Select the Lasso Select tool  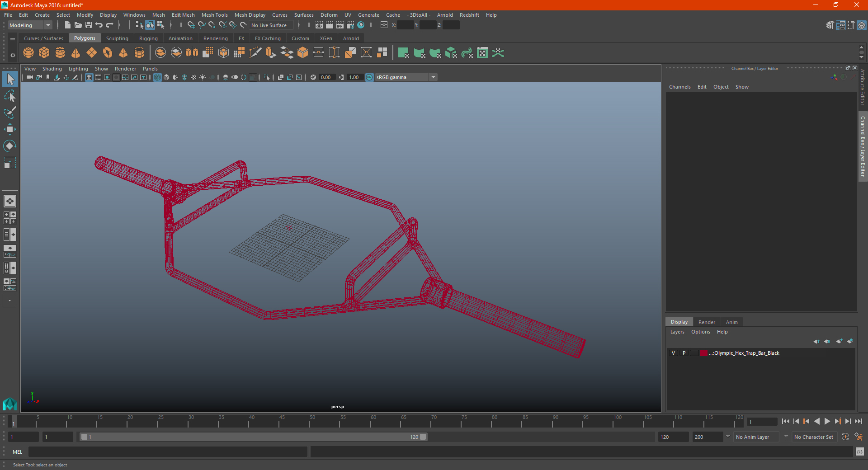click(9, 96)
